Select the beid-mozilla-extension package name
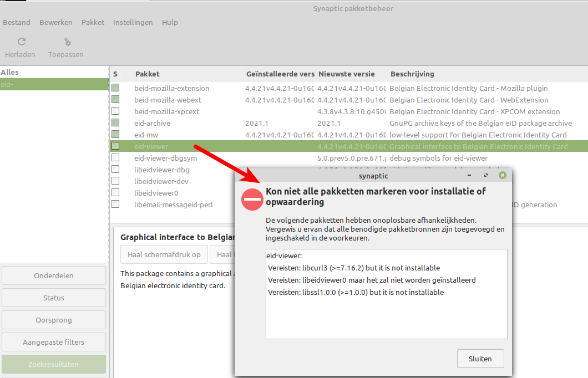This screenshot has width=588, height=378. pyautogui.click(x=172, y=89)
